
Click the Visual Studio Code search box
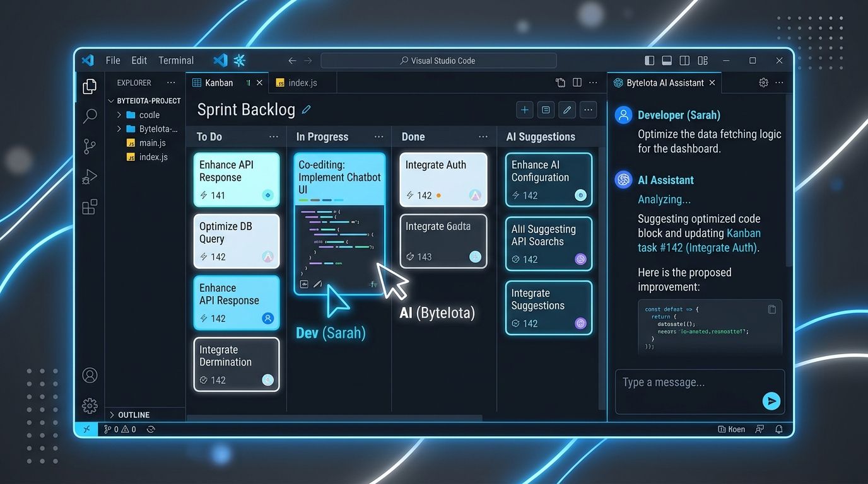tap(438, 60)
